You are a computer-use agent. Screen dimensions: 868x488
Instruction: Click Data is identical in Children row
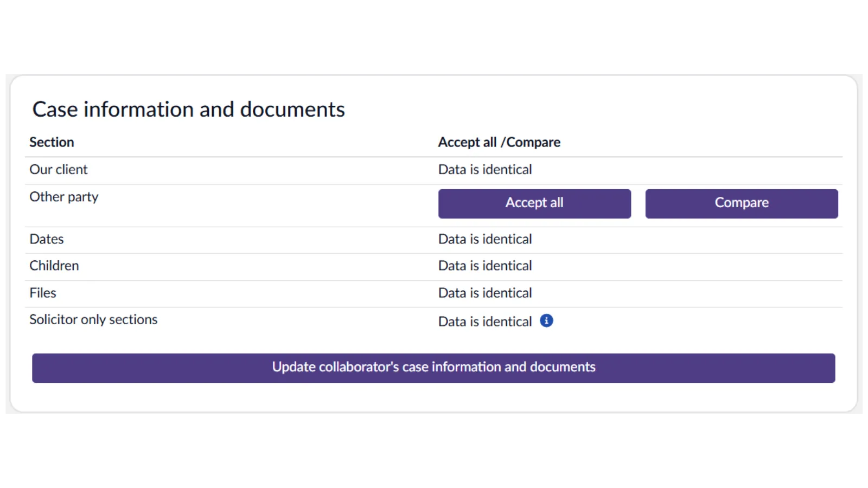click(x=485, y=266)
